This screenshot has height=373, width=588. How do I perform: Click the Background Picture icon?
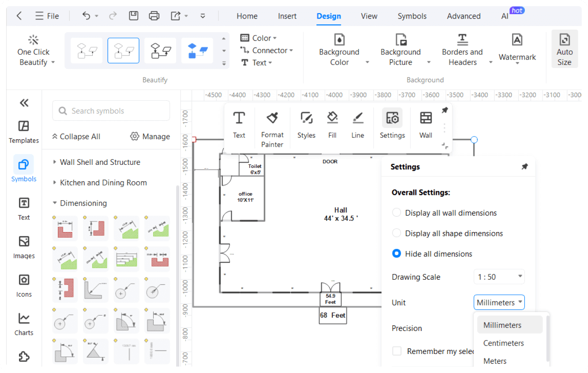point(400,39)
